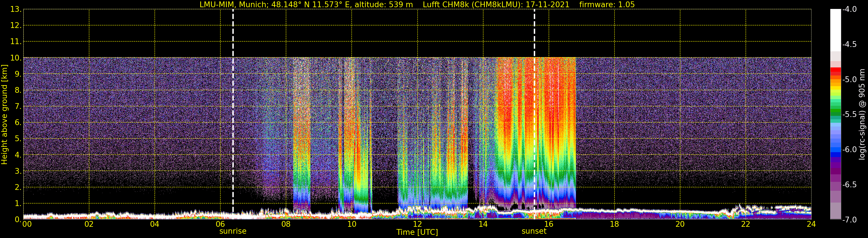Viewport: 868px width, 238px height.
Task: Click the x-axis tick label "06"
Action: point(220,224)
